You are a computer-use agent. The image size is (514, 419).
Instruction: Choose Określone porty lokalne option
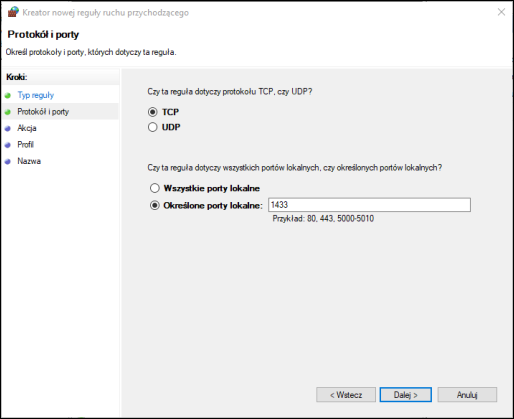155,205
